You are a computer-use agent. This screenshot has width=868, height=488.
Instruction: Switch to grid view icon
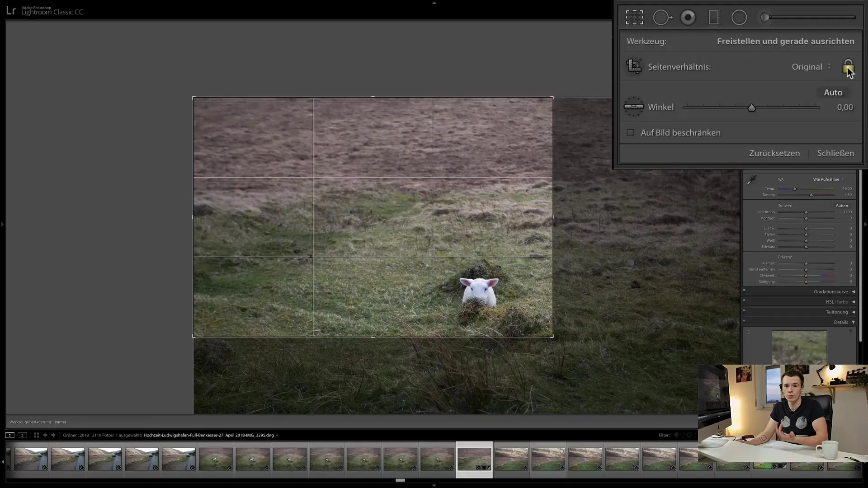click(x=37, y=435)
